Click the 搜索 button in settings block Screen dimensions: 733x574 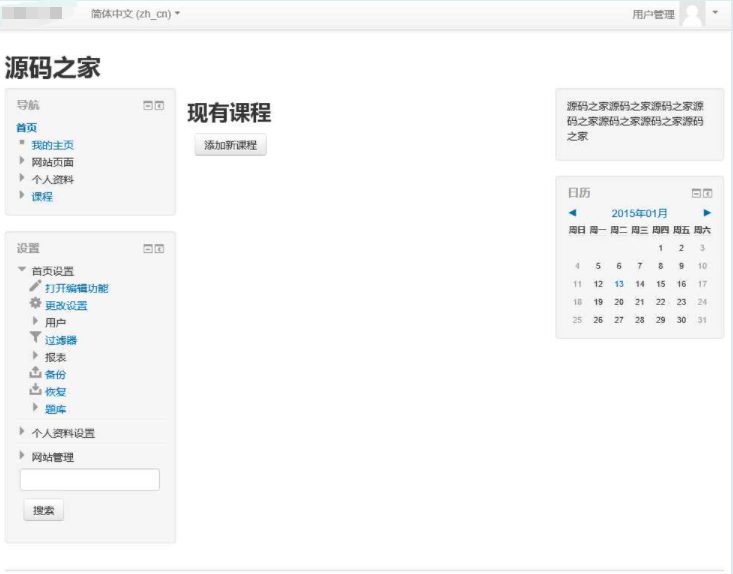click(43, 510)
